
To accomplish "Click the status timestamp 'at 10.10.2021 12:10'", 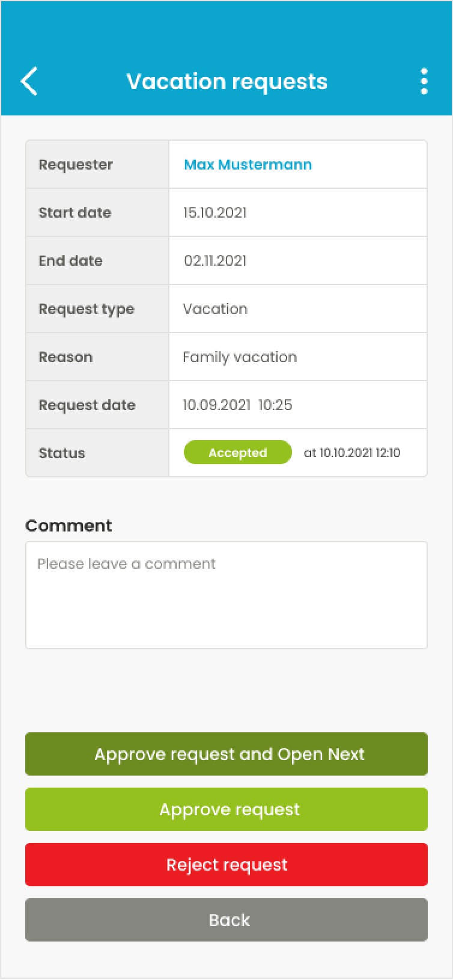I will click(352, 453).
